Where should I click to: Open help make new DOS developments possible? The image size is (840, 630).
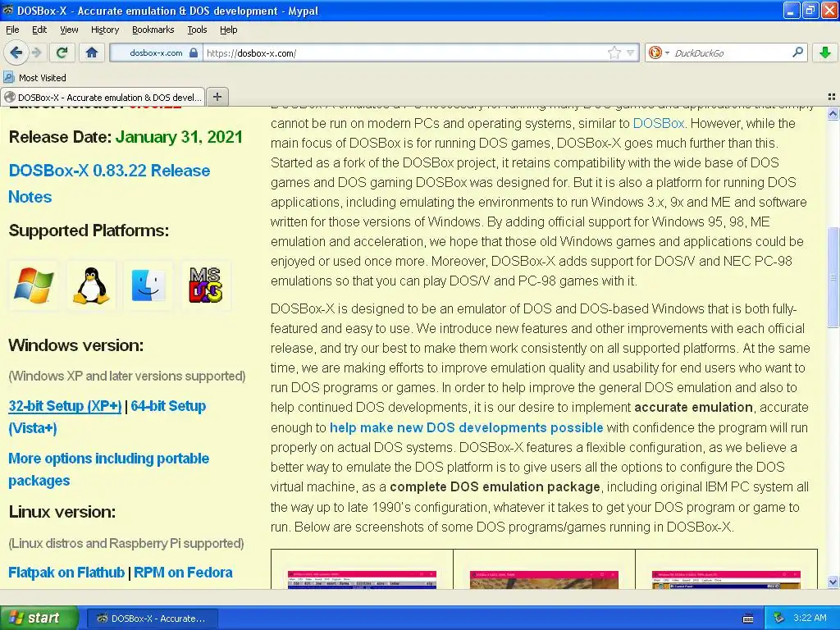466,427
